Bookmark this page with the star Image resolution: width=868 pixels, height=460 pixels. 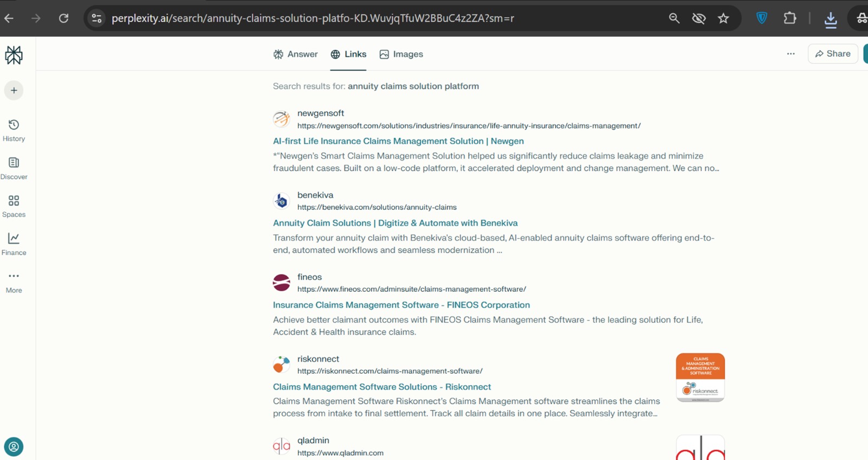pyautogui.click(x=724, y=18)
